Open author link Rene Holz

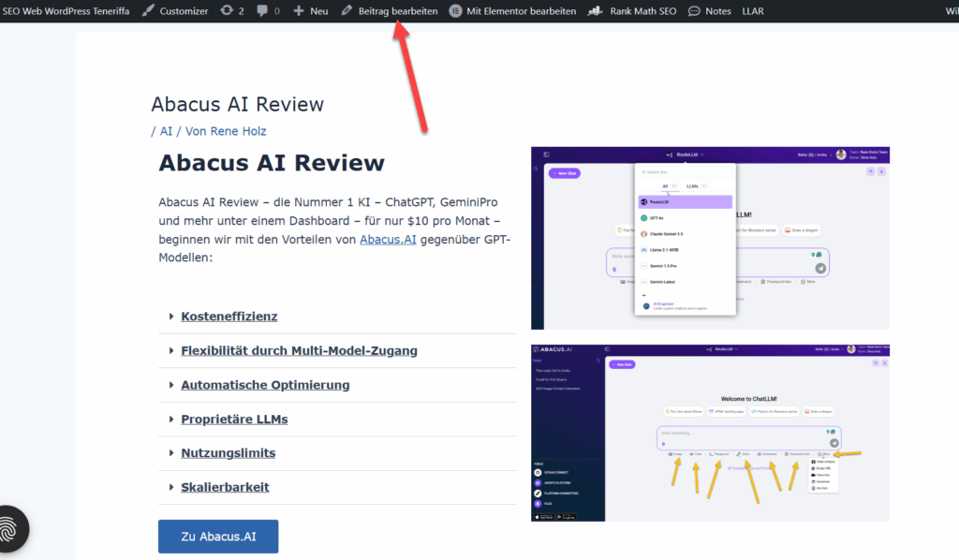click(x=239, y=131)
